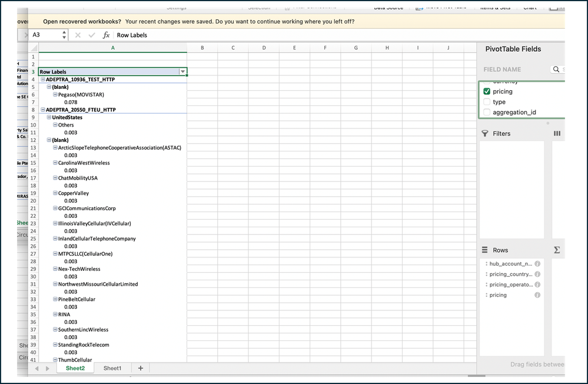Check the type field checkbox
The width and height of the screenshot is (588, 384).
(x=487, y=102)
